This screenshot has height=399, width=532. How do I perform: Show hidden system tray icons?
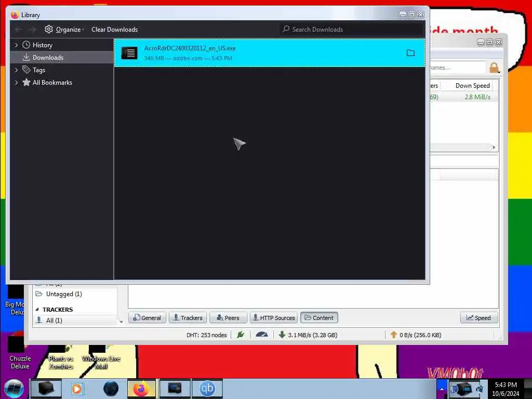[x=442, y=389]
